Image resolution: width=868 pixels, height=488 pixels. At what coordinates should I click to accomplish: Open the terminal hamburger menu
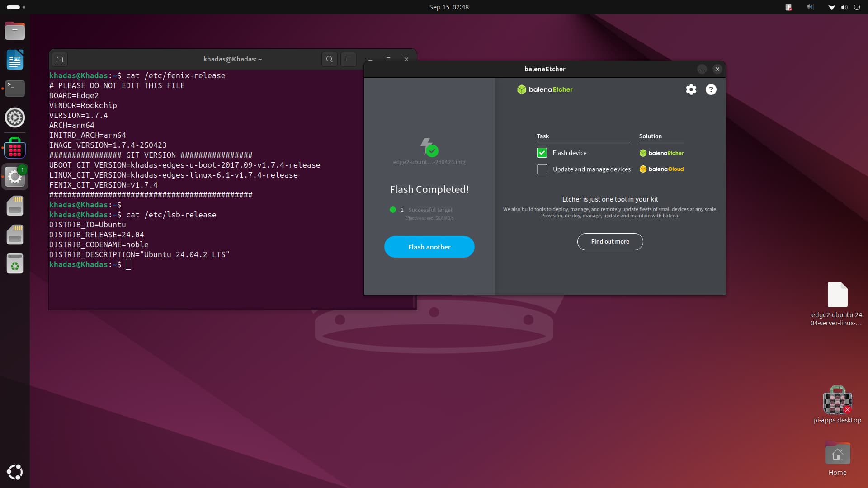[348, 59]
